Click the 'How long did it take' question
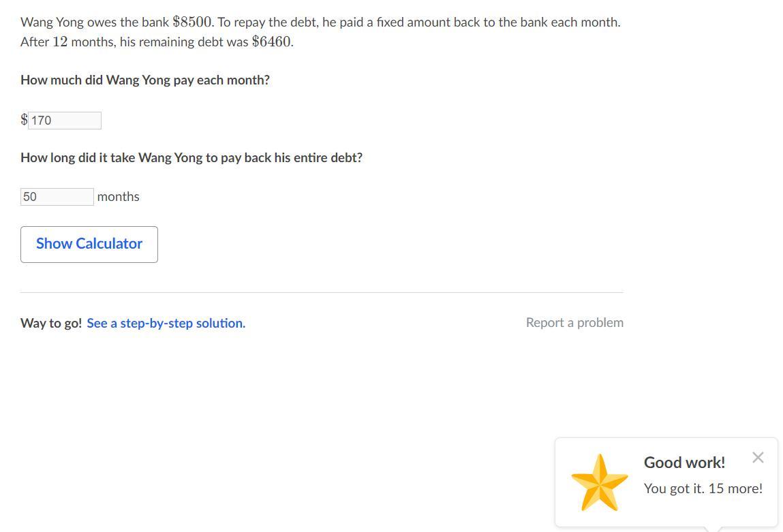 pyautogui.click(x=191, y=158)
